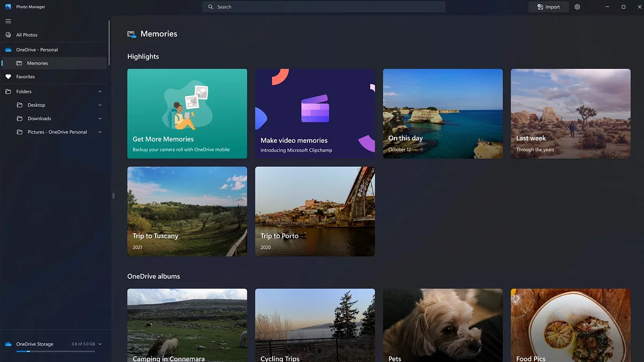Click the Favorites heart icon
This screenshot has height=362, width=644.
[8, 77]
